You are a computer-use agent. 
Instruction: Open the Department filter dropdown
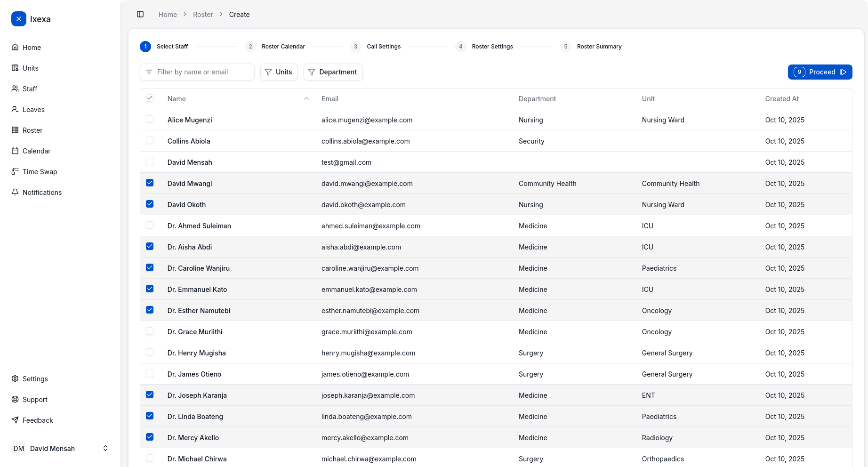point(333,72)
